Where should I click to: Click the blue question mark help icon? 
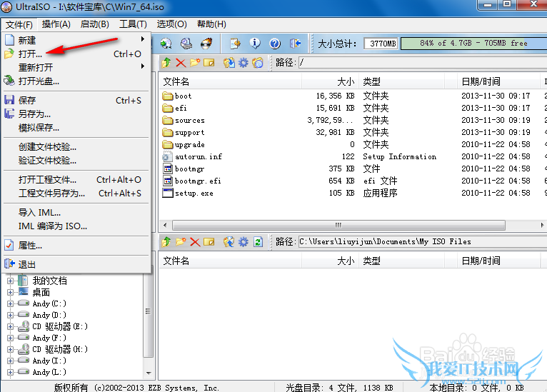275,44
